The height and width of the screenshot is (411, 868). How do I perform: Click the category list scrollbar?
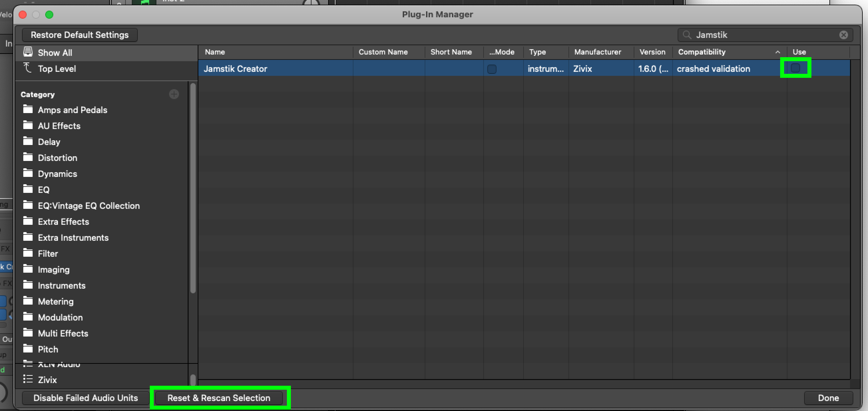coord(193,189)
